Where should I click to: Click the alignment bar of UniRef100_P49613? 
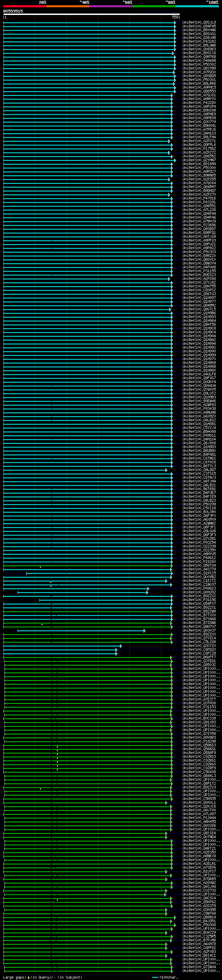(x=76, y=589)
